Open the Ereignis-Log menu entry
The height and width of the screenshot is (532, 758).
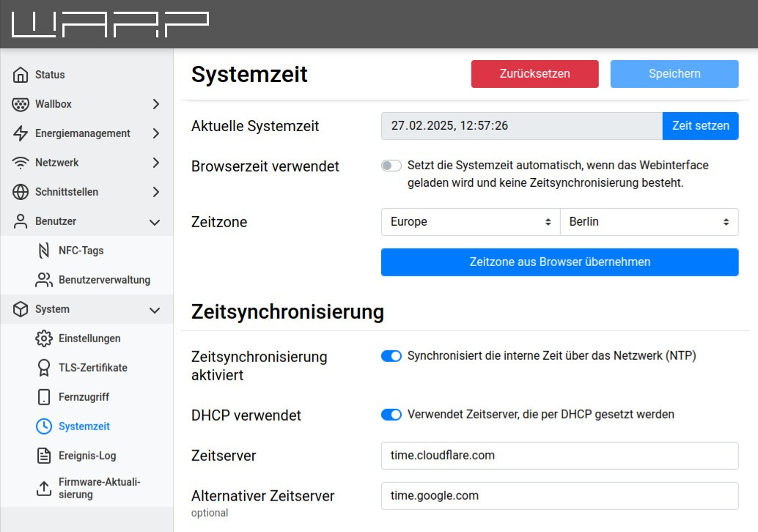pos(87,456)
